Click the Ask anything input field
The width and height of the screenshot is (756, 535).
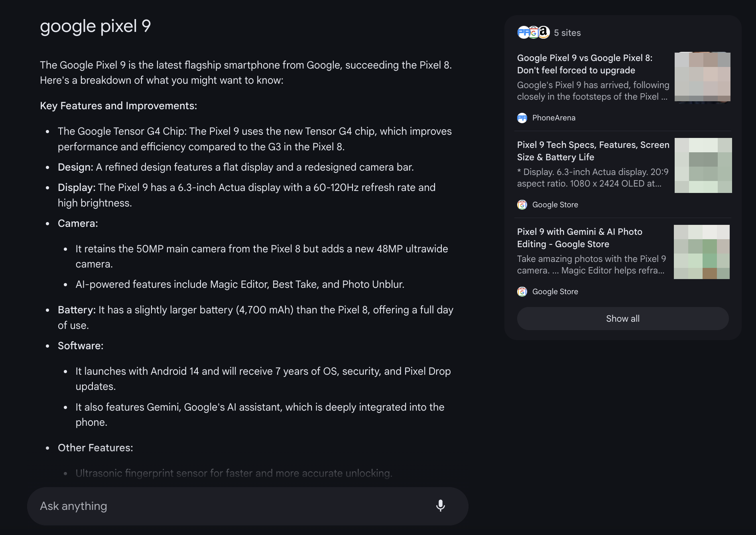click(x=231, y=506)
